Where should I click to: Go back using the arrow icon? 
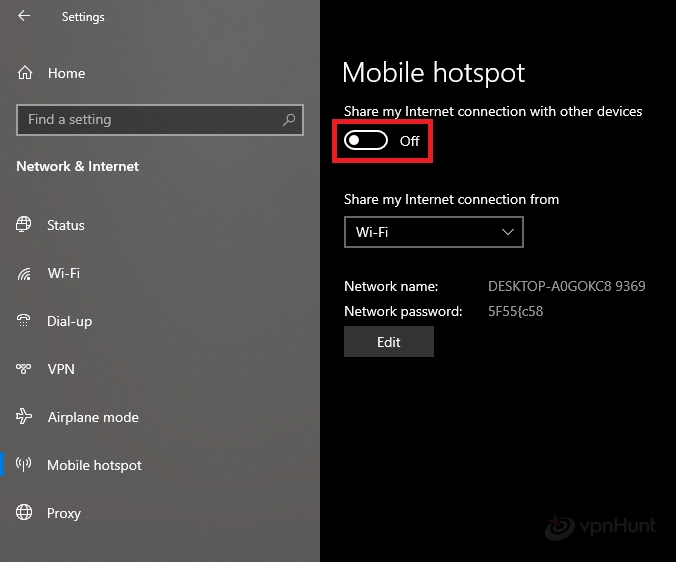pyautogui.click(x=24, y=16)
